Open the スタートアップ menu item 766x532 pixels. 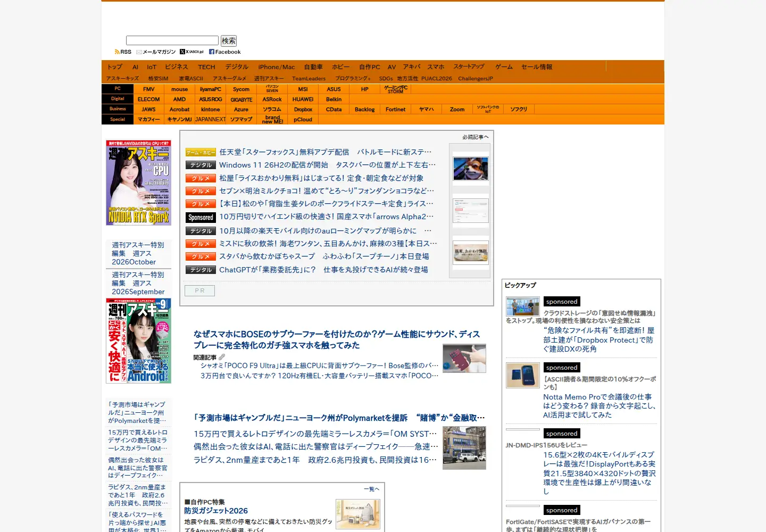tap(469, 67)
